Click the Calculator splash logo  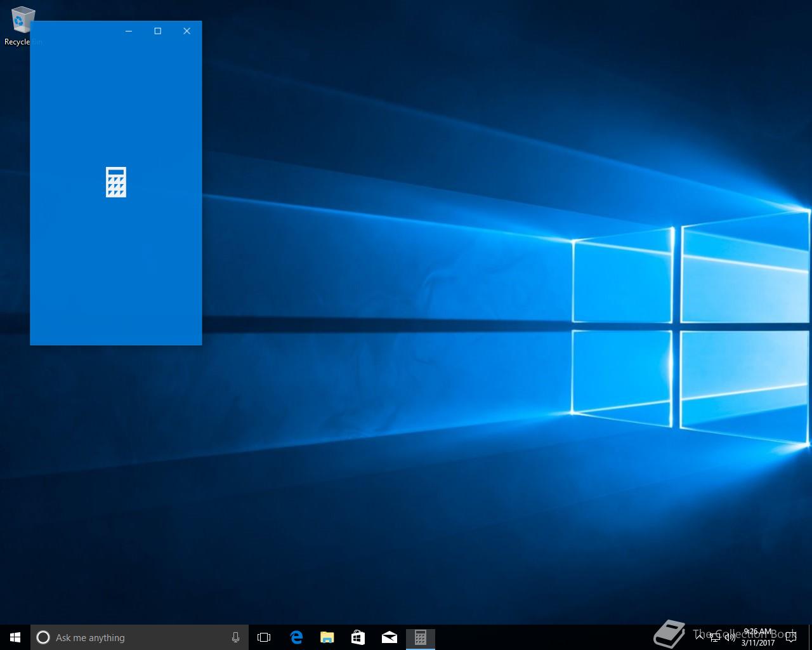(x=116, y=182)
